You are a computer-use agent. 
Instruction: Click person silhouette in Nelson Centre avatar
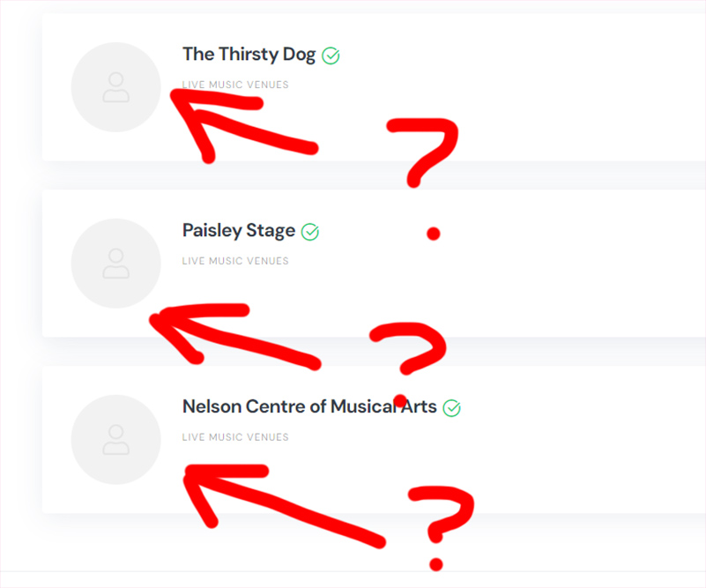(116, 439)
